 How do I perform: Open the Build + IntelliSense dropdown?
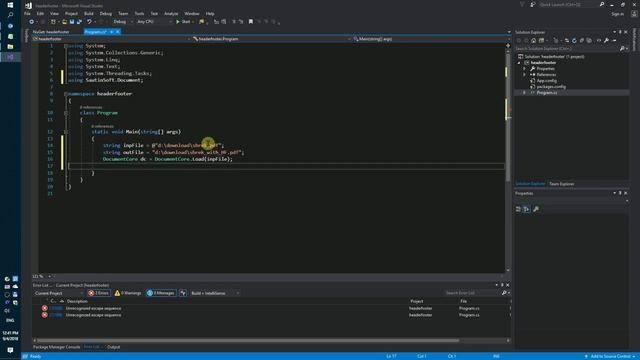[x=215, y=293]
